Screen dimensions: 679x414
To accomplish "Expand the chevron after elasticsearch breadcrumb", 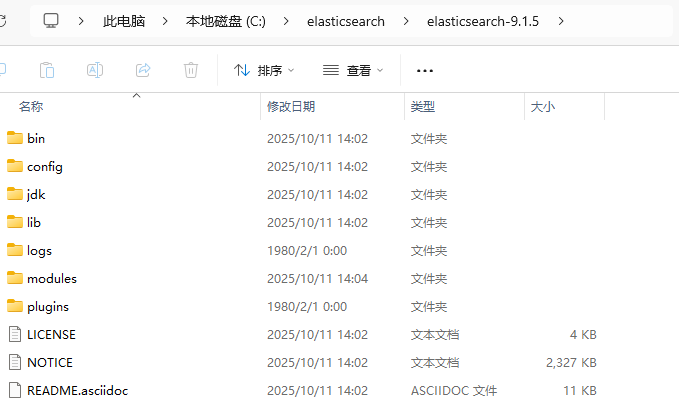I will tap(406, 21).
